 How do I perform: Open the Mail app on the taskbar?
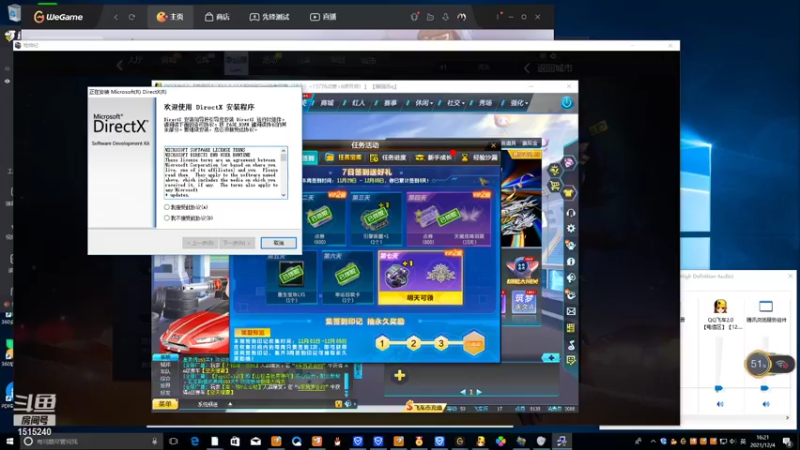pyautogui.click(x=256, y=441)
